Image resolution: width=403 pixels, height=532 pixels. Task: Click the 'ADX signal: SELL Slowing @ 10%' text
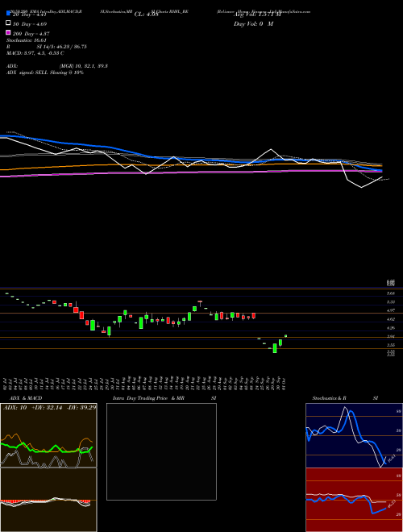45,73
